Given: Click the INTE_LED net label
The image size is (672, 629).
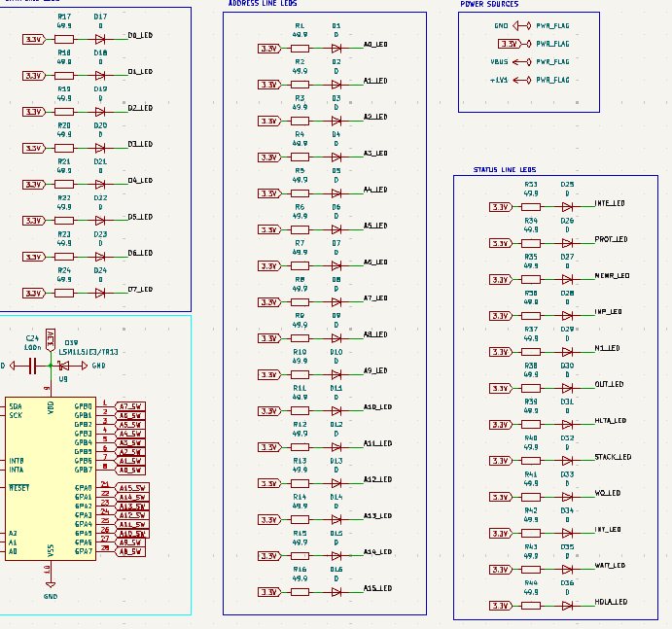Looking at the screenshot, I should 609,203.
